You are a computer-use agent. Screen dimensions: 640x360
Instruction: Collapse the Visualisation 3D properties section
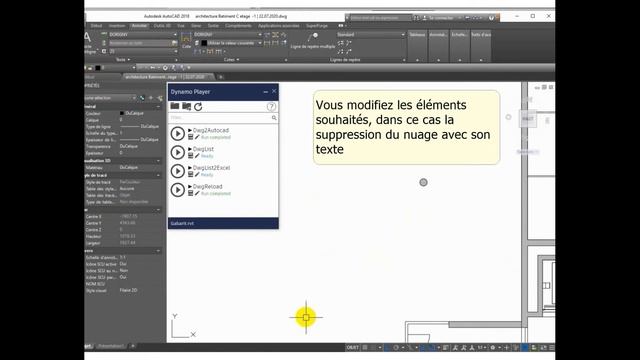[x=158, y=161]
